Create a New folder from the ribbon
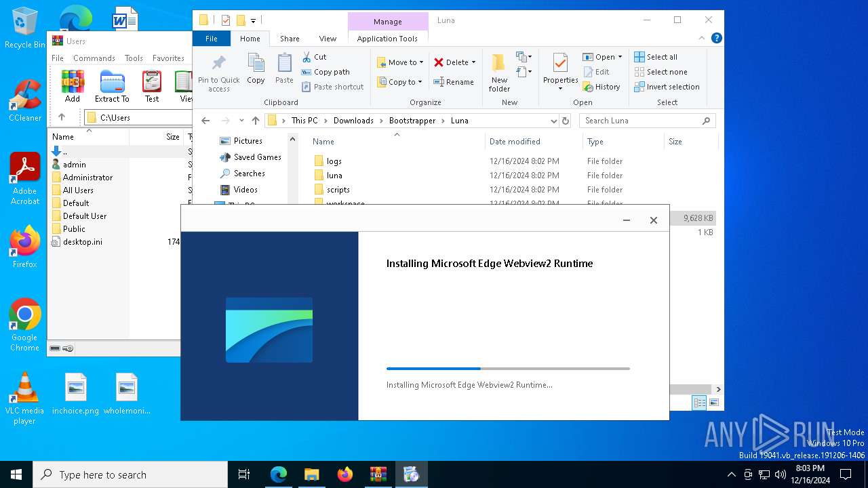This screenshot has height=488, width=868. (499, 73)
